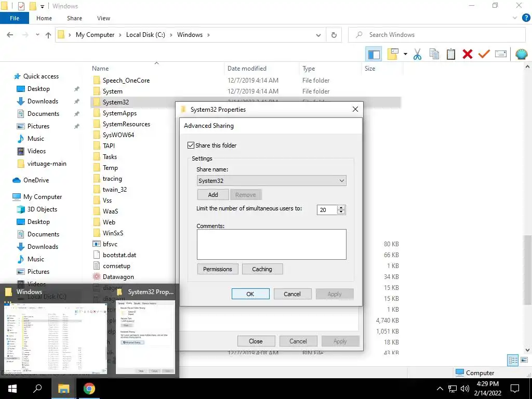Open the Caching settings
Screen dimensions: 532x399
coord(262,269)
